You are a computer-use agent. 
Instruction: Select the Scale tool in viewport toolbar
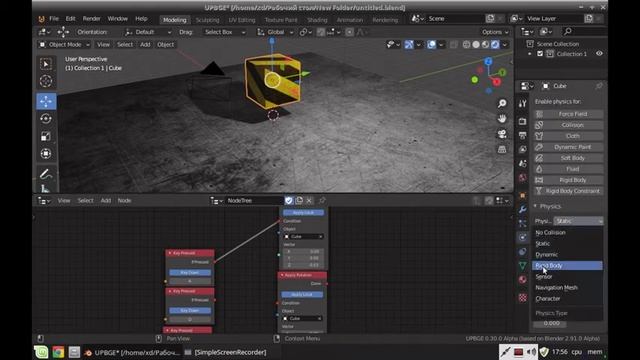(x=46, y=136)
